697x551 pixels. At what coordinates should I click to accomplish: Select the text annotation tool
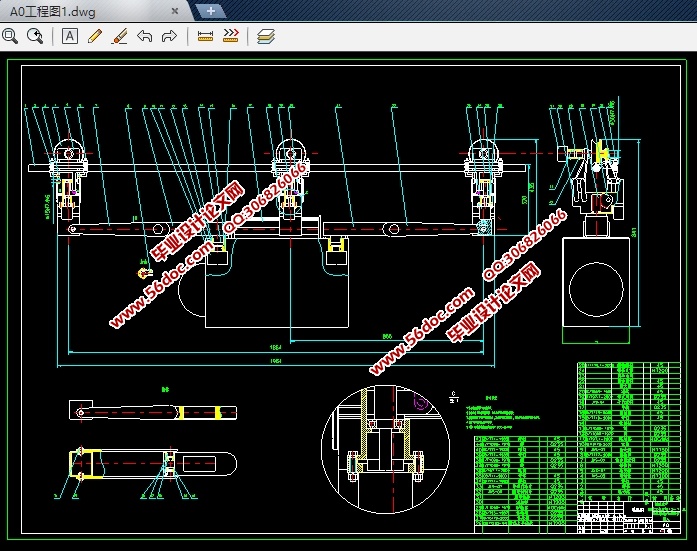coord(69,36)
